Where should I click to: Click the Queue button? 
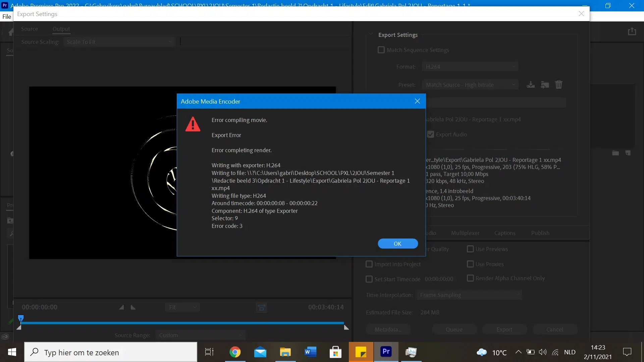point(454,329)
